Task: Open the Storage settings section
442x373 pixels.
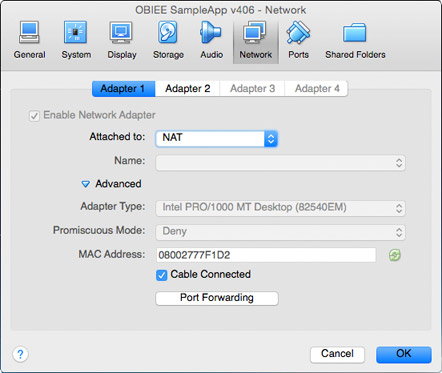Action: pyautogui.click(x=168, y=40)
